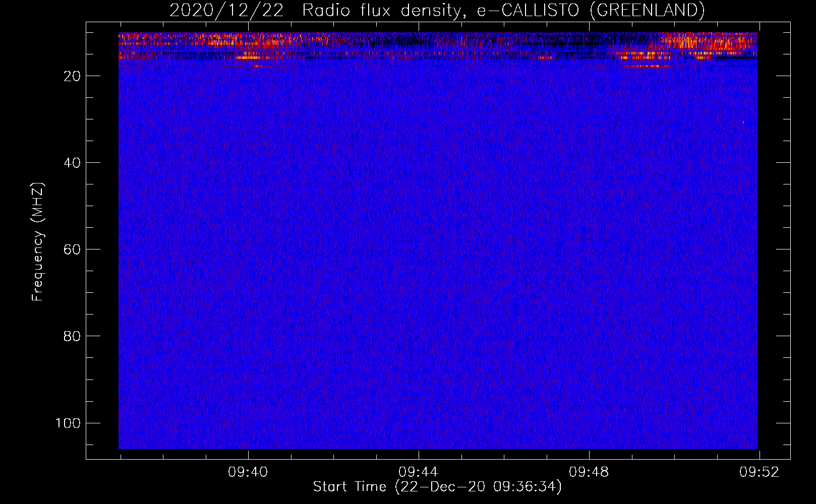The height and width of the screenshot is (504, 816).
Task: Click the 60 frequency tick label
Action: (x=72, y=249)
